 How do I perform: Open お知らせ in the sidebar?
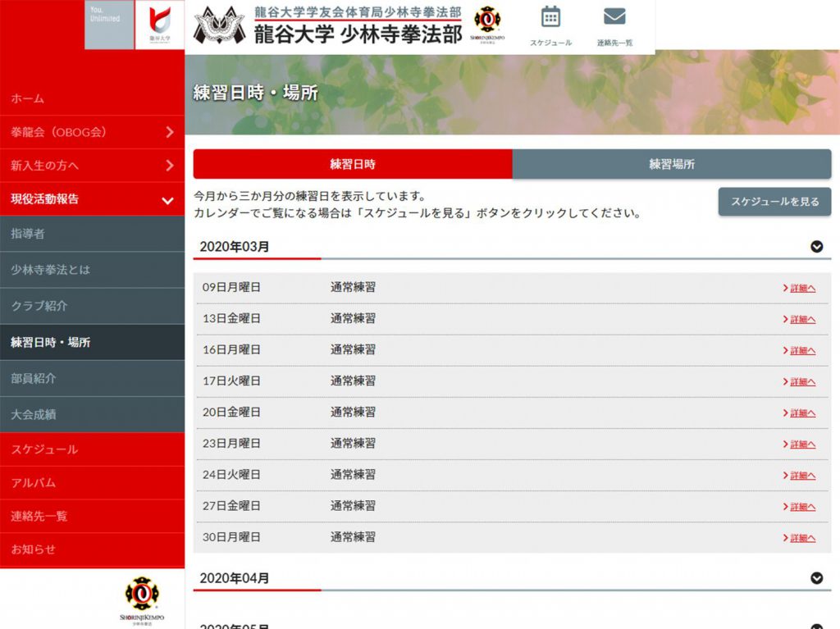pos(92,549)
